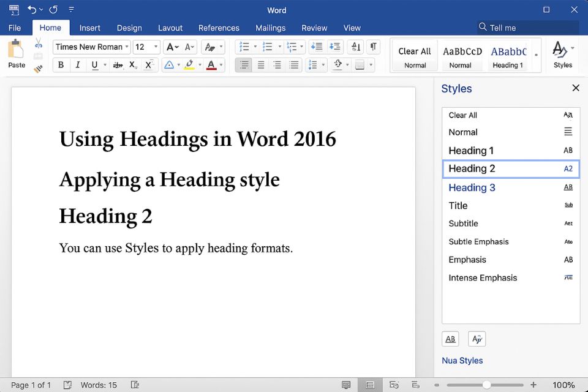Apply numbered list formatting
This screenshot has height=392, width=588.
pos(268,47)
